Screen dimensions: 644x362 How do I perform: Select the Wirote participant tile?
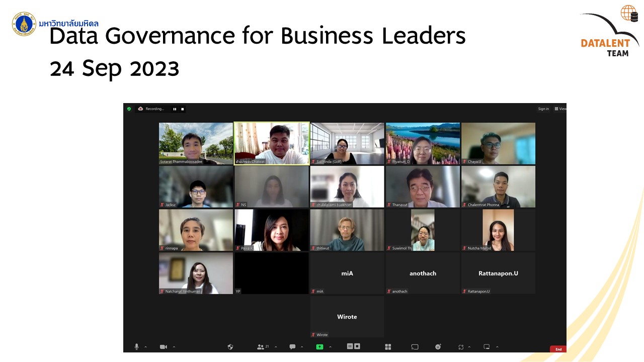coord(347,317)
